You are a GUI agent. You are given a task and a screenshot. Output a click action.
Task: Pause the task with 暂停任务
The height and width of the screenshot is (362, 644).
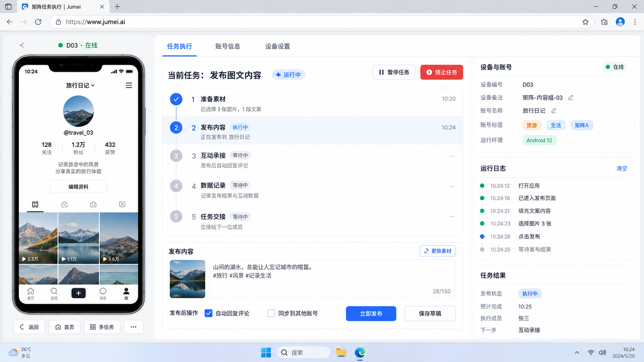tap(394, 72)
